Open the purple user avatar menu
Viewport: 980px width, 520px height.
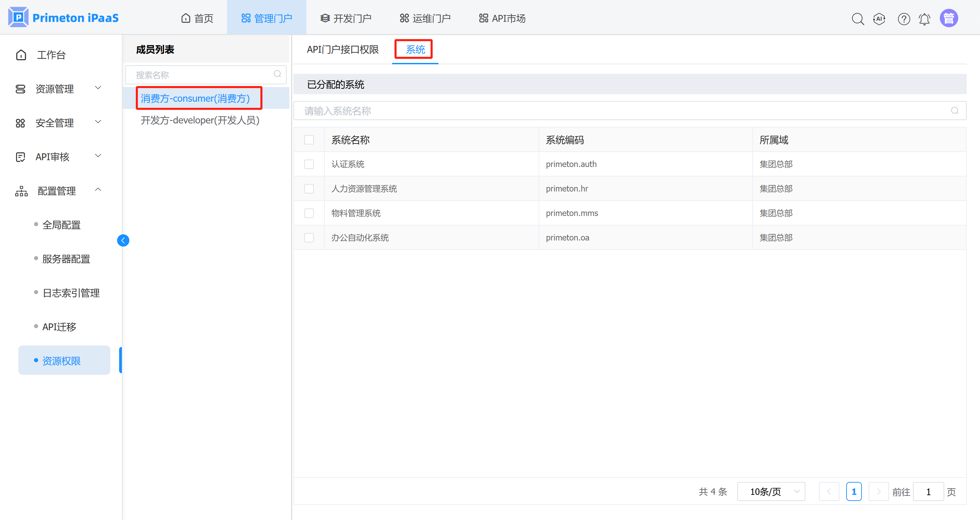click(x=948, y=18)
